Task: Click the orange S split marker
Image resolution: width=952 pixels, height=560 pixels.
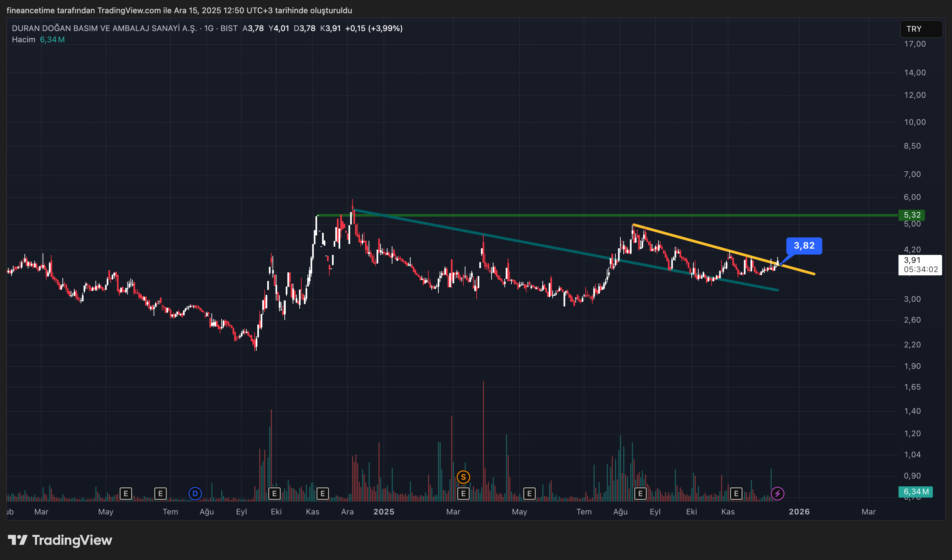Action: click(463, 476)
